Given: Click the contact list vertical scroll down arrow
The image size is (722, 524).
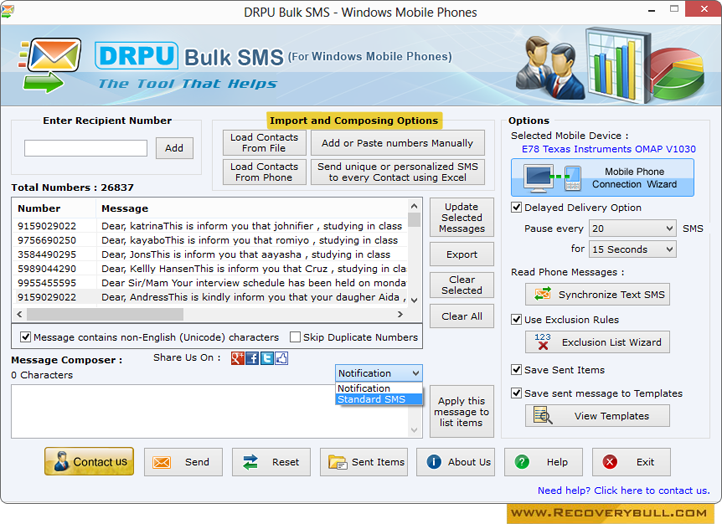Looking at the screenshot, I should pos(414,300).
